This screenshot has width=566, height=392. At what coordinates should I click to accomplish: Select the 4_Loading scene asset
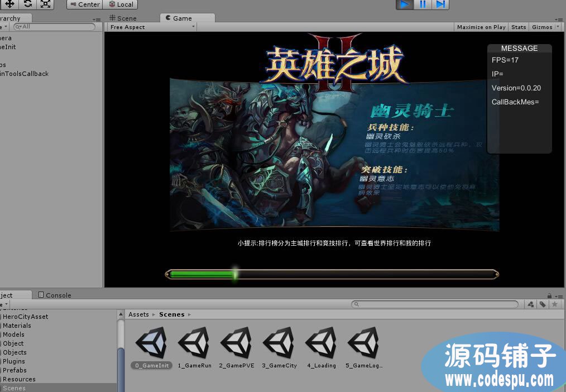(322, 347)
